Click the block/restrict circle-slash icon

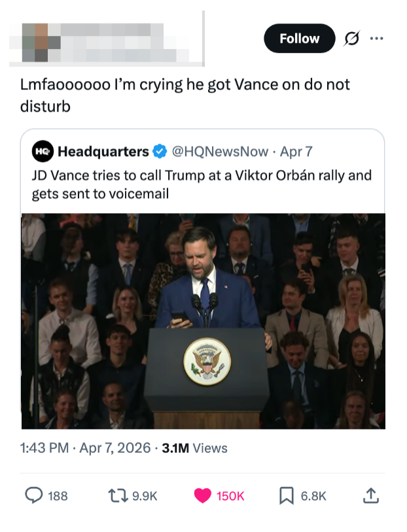click(x=351, y=39)
